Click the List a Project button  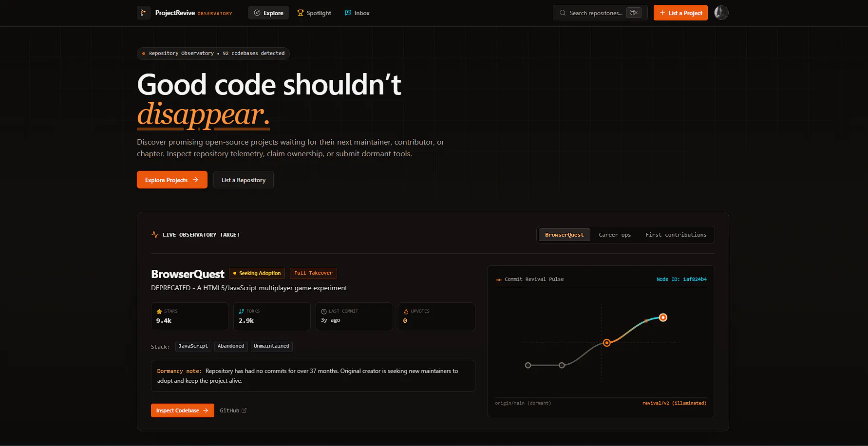pyautogui.click(x=680, y=13)
